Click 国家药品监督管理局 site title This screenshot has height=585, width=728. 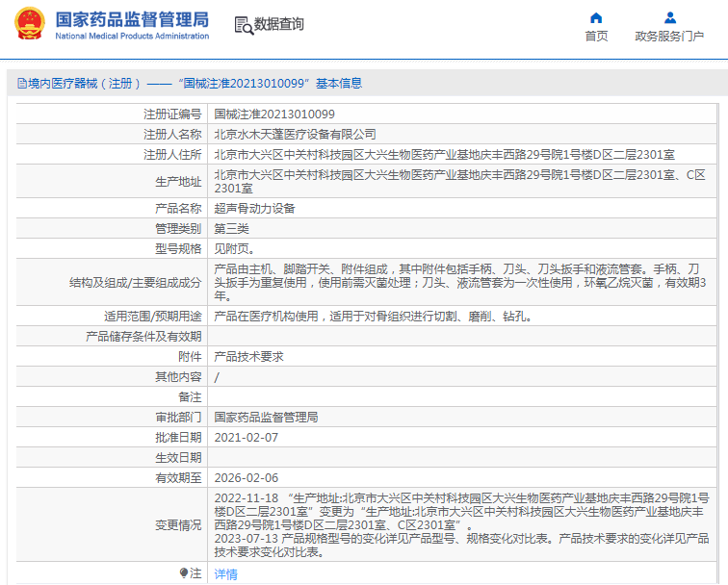click(132, 20)
